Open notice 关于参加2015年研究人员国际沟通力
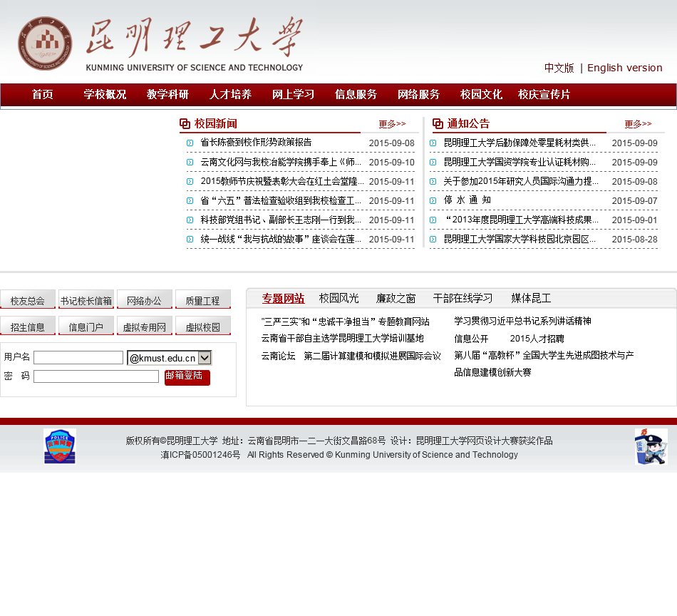 click(x=521, y=181)
